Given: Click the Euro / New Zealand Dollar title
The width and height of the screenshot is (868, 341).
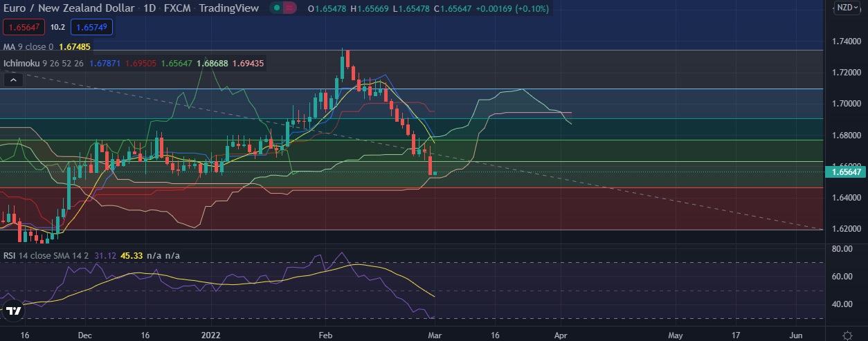Looking at the screenshot, I should tap(70, 8).
